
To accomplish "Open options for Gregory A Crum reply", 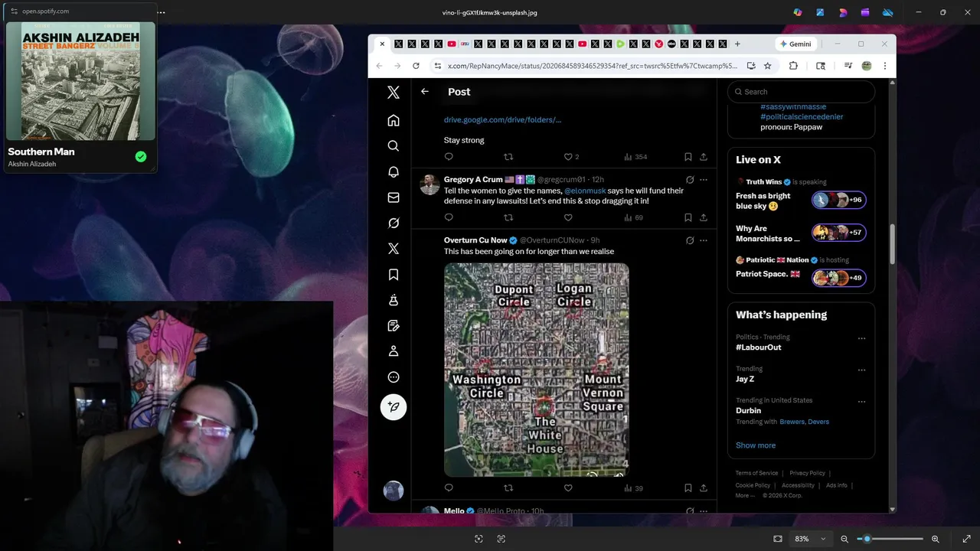I will (704, 180).
